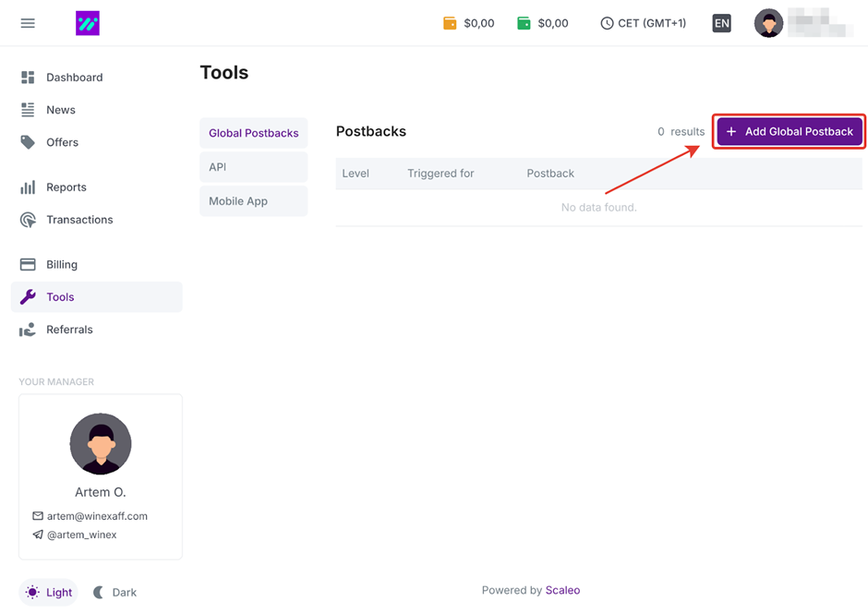
Task: Click Add Global Postback button
Action: [790, 131]
